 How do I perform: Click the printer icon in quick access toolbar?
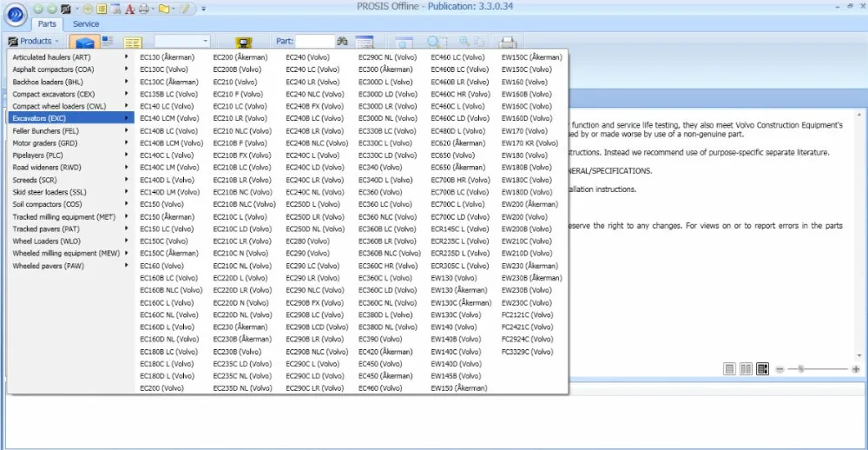(x=143, y=9)
